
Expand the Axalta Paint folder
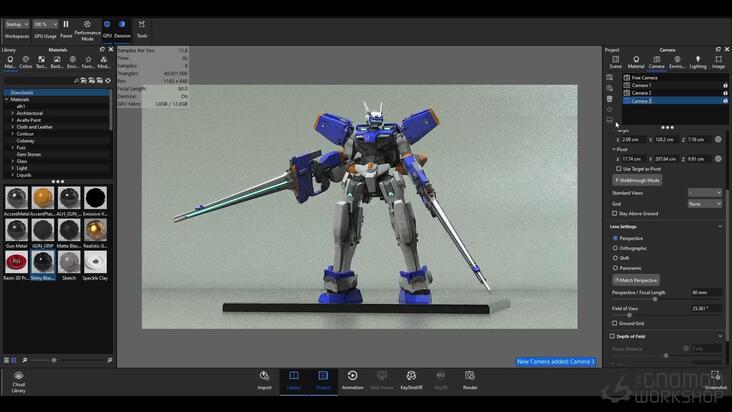coord(13,120)
